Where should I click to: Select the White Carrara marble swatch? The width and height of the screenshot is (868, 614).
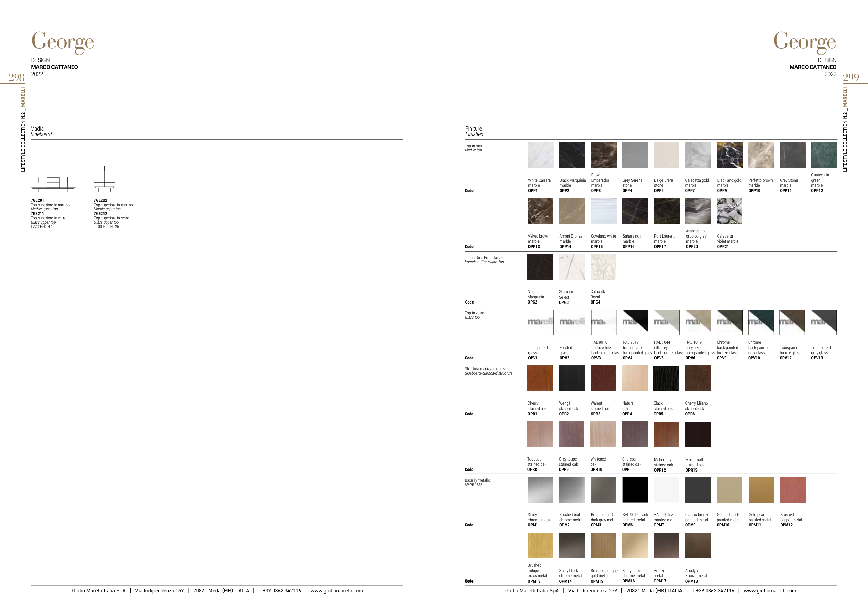[x=541, y=155]
